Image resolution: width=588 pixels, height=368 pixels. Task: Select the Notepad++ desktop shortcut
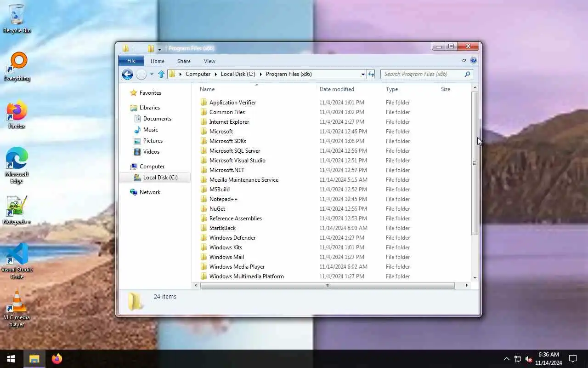click(17, 211)
